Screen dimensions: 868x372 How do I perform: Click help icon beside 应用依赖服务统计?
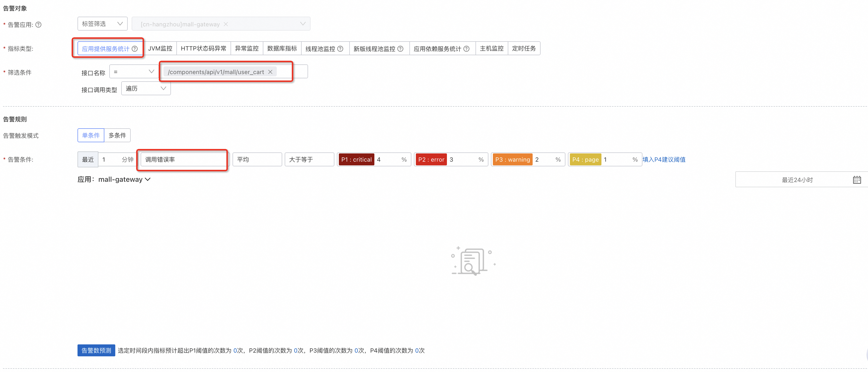click(x=466, y=48)
